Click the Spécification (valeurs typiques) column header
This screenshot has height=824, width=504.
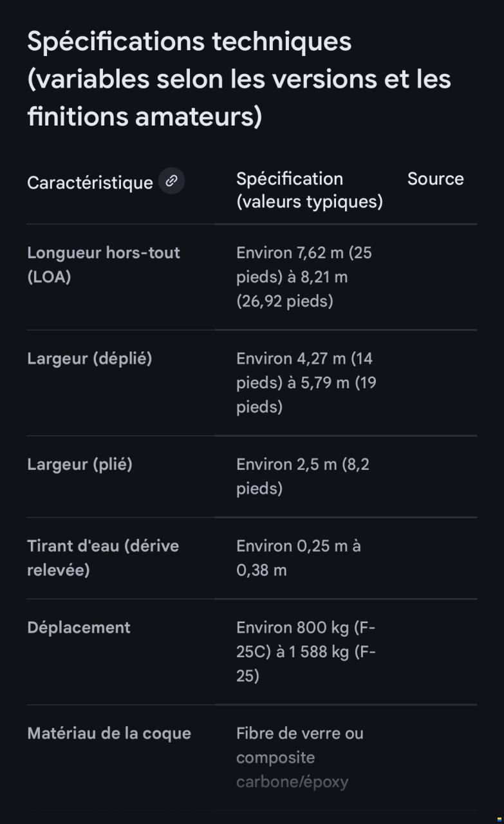(x=309, y=191)
